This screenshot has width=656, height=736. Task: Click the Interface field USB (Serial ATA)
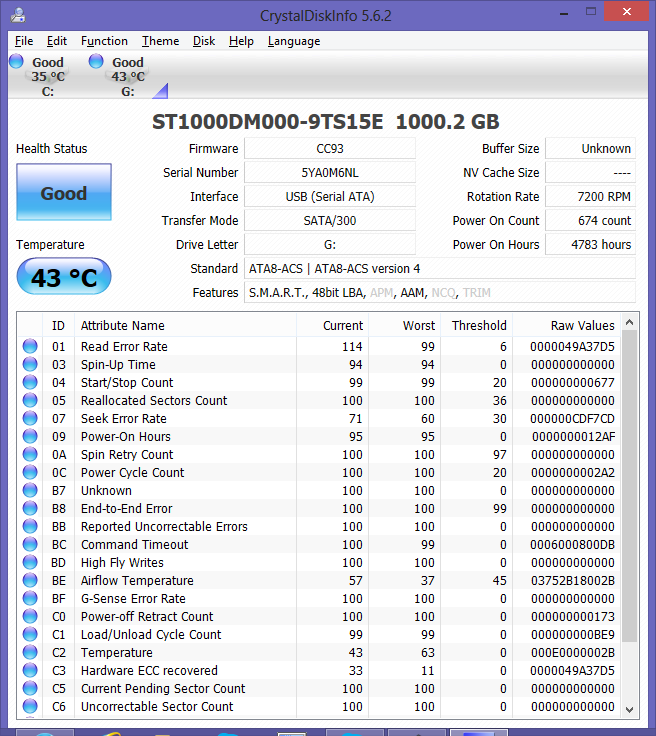coord(330,197)
